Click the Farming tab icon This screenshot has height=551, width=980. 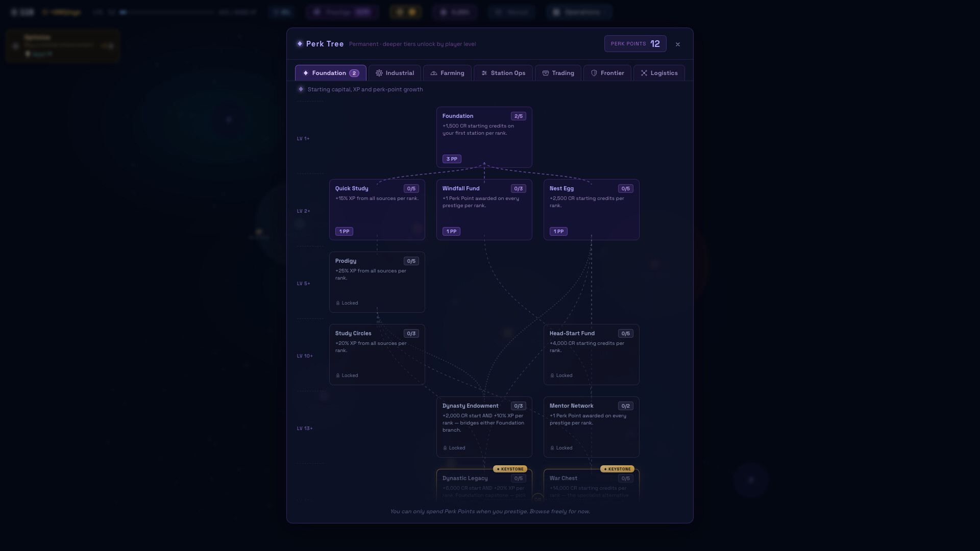(434, 73)
